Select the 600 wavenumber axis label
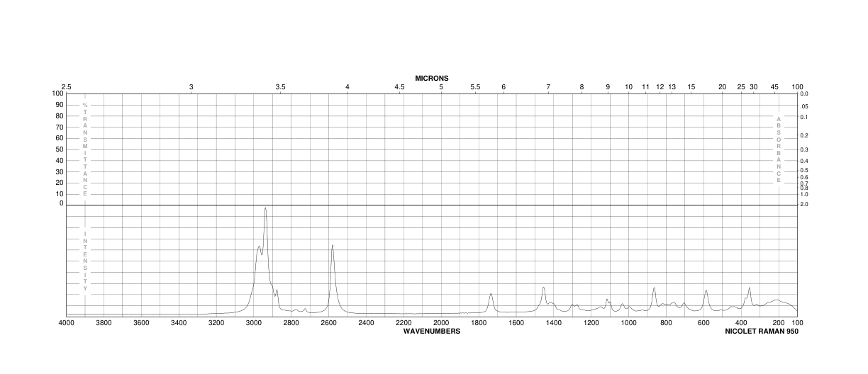 703,323
